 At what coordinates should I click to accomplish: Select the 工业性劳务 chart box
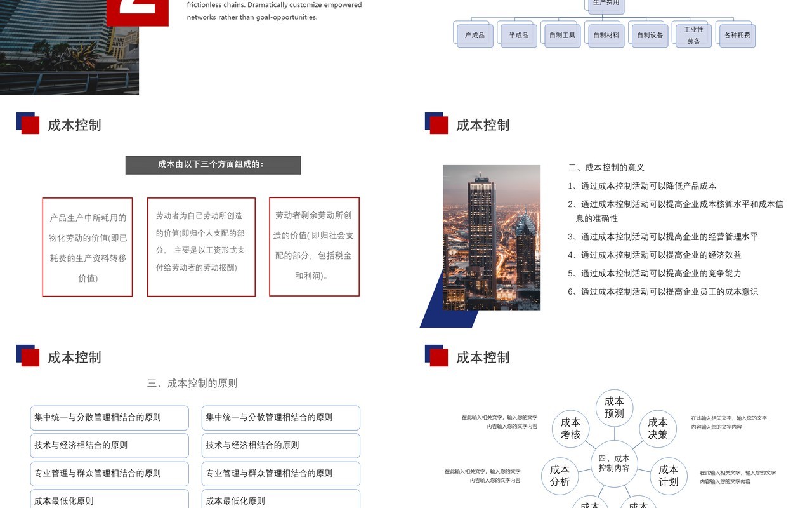[x=693, y=35]
